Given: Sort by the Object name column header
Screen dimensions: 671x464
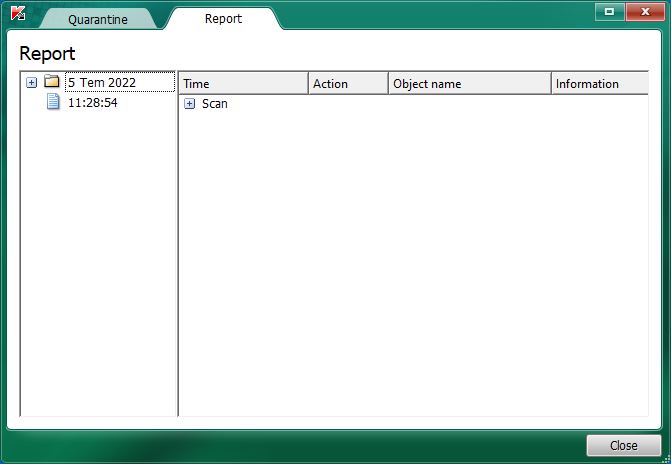Looking at the screenshot, I should (x=469, y=83).
